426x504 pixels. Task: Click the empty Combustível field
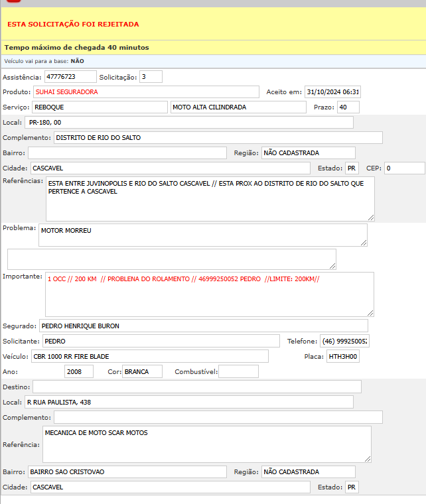(238, 371)
